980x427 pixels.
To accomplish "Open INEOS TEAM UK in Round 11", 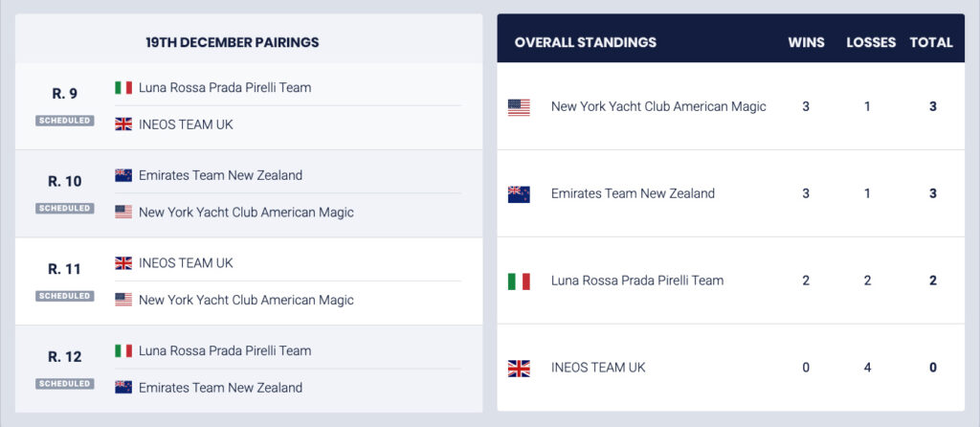I will 186,263.
